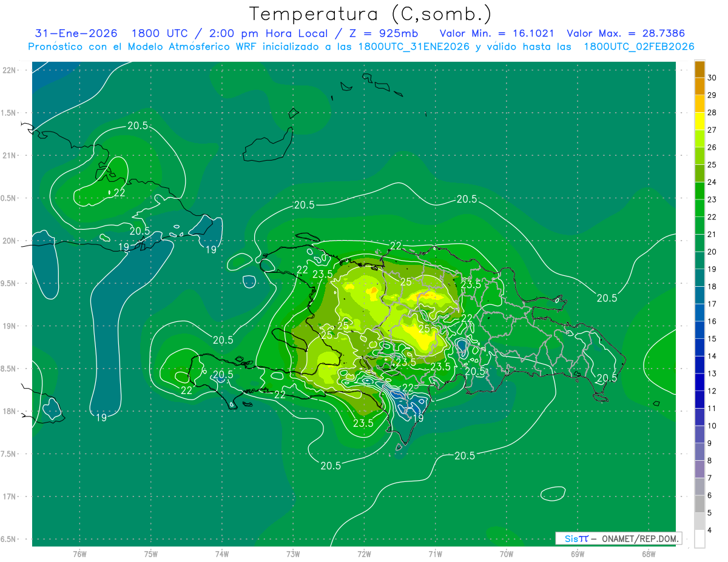Click the "72W" longitude axis label
Image resolution: width=728 pixels, height=562 pixels.
click(364, 554)
